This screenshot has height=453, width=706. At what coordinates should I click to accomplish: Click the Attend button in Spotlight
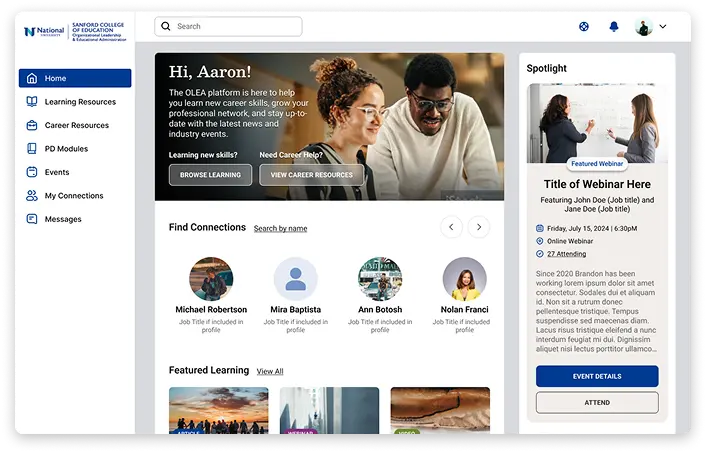click(x=597, y=402)
